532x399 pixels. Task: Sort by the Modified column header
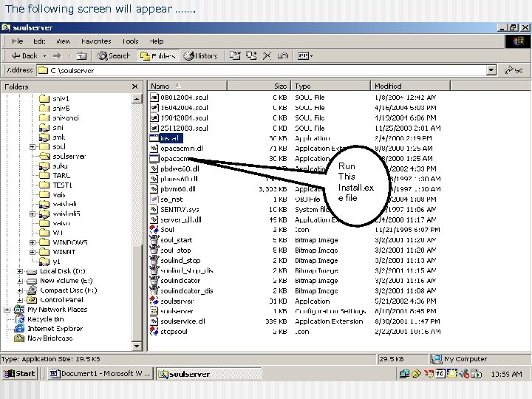(411, 86)
